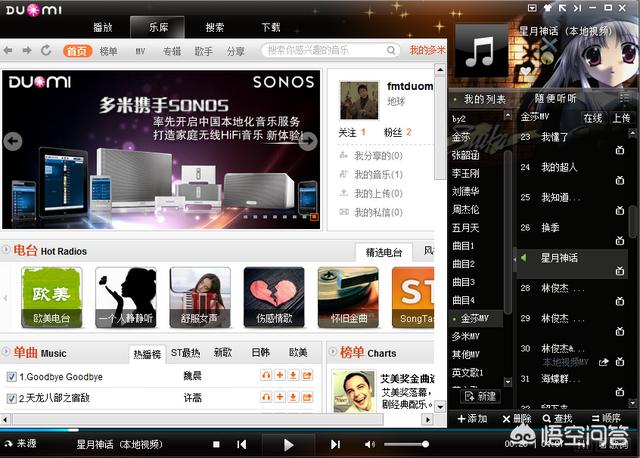Open the skin shirt icon in title bar

pyautogui.click(x=548, y=8)
